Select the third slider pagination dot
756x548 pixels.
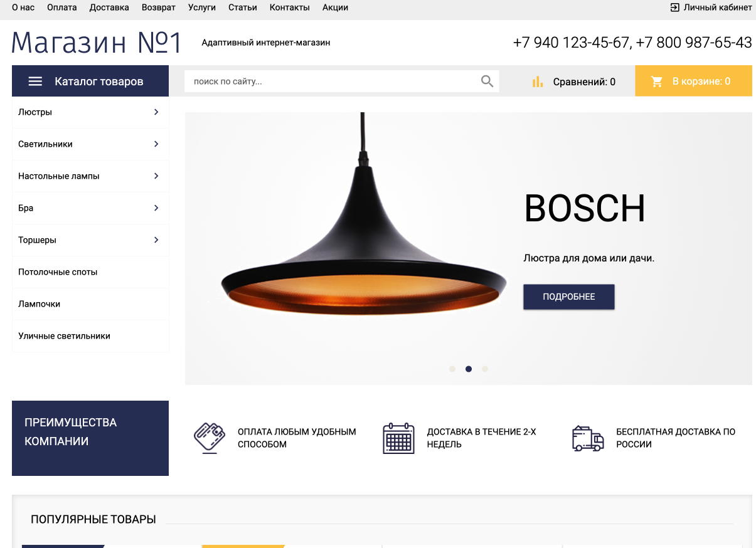(x=485, y=369)
